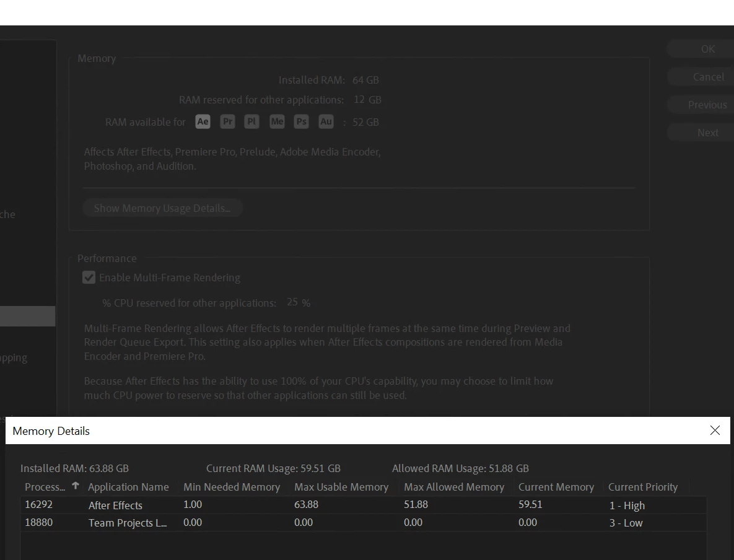Click After Effects max usable 63.88 cell
This screenshot has width=734, height=560.
306,504
